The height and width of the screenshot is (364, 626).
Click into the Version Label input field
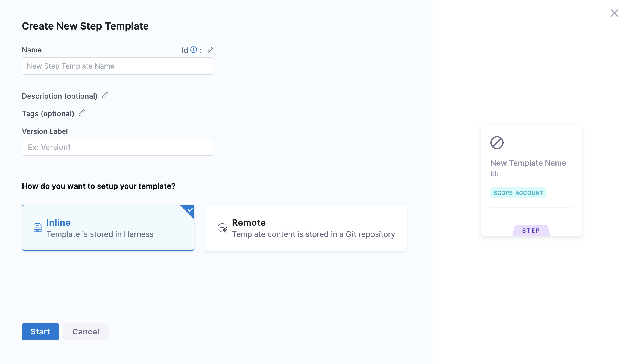pyautogui.click(x=117, y=147)
